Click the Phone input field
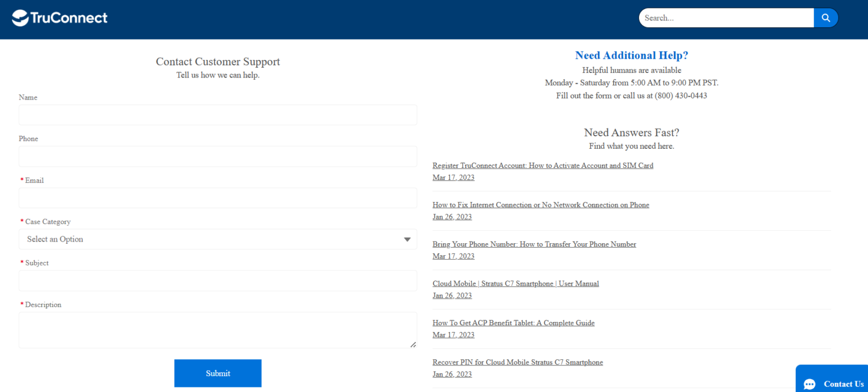Screen dimensions: 868x392 tap(218, 156)
